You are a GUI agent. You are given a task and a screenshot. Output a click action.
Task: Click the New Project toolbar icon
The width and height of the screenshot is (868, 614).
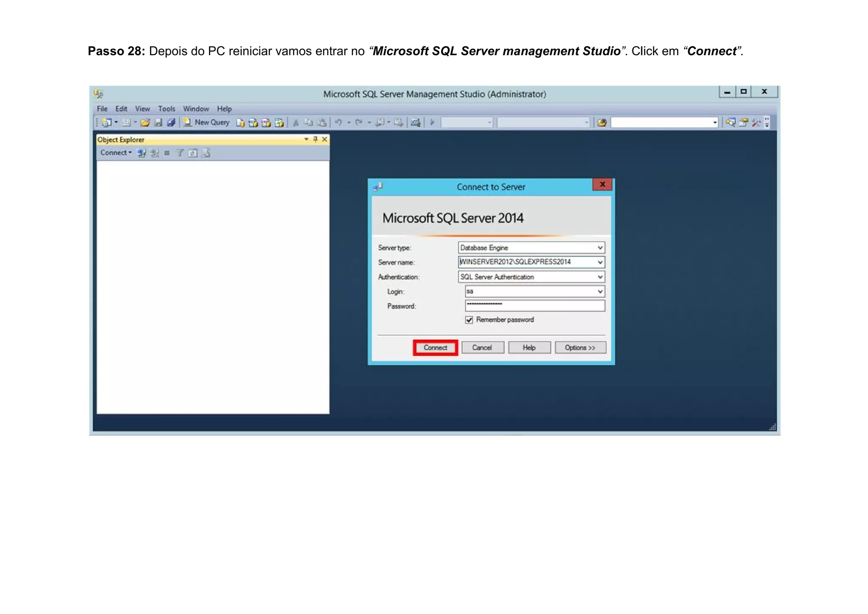point(107,123)
